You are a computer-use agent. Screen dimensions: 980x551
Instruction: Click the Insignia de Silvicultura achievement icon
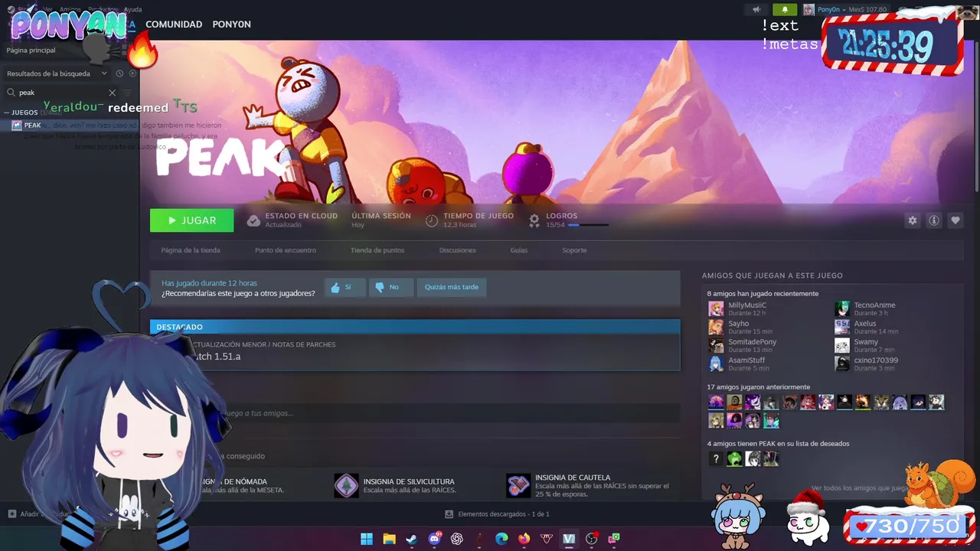pyautogui.click(x=346, y=485)
